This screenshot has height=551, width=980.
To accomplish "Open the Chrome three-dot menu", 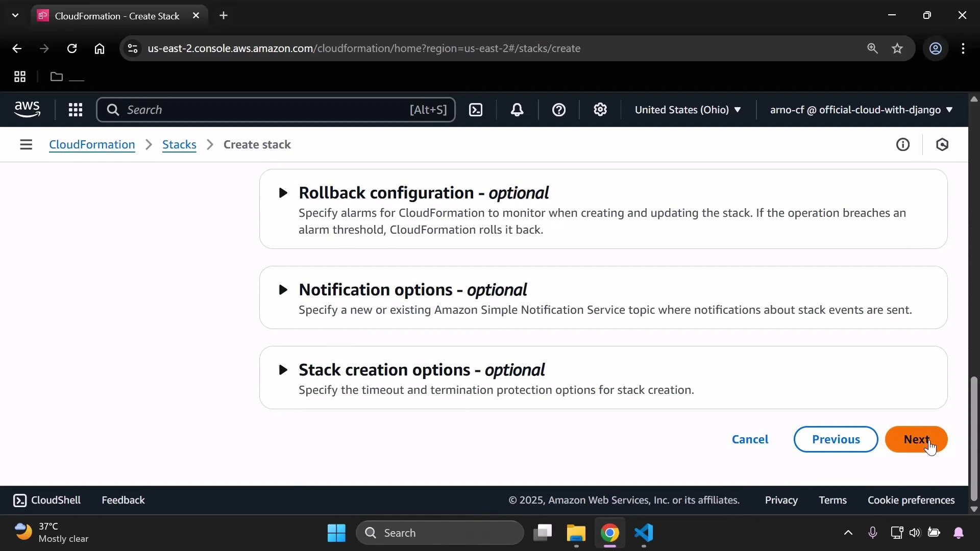I will pos(963,48).
